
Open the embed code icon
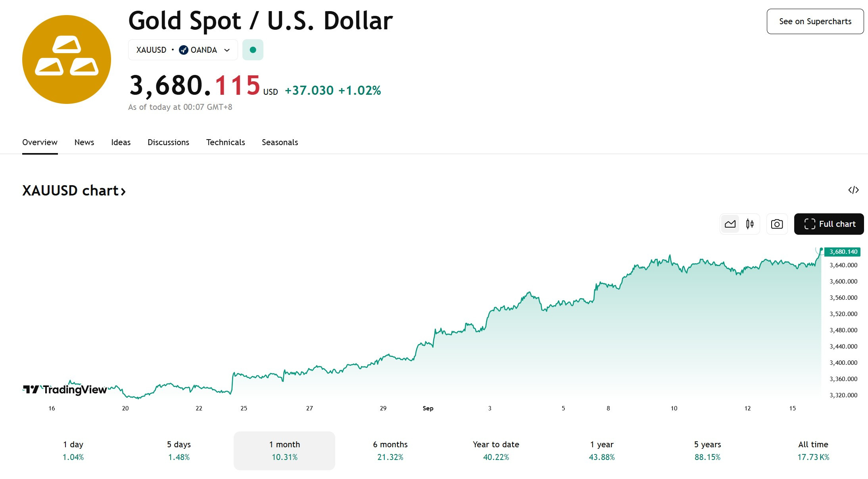point(853,190)
